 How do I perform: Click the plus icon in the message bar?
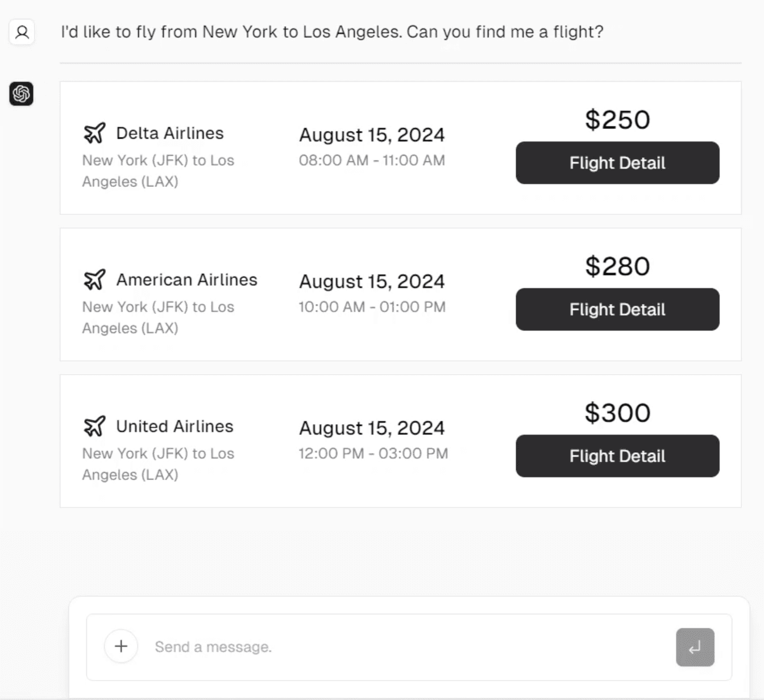pos(121,647)
